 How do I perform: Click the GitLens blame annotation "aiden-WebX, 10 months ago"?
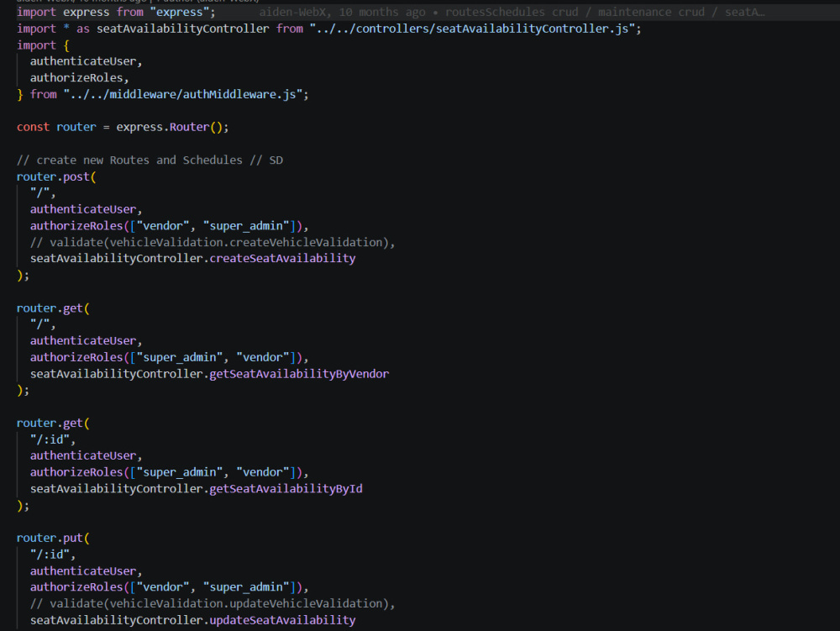click(x=343, y=12)
